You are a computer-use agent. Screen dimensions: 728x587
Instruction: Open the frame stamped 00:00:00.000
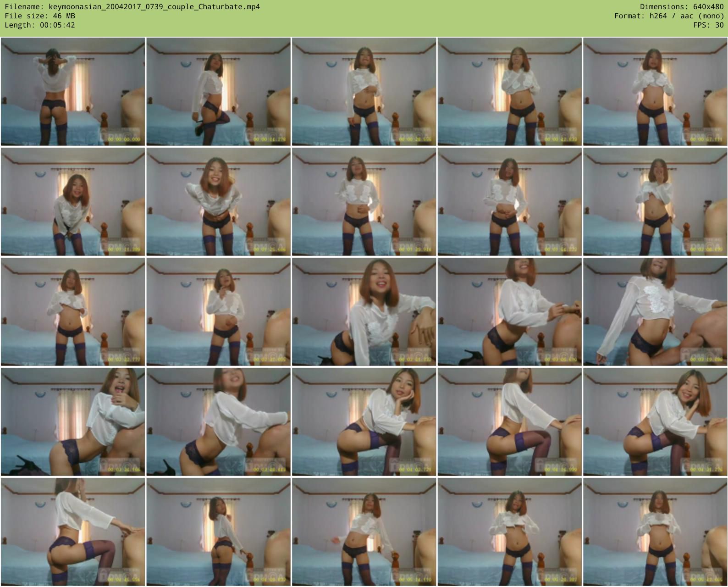[x=73, y=92]
